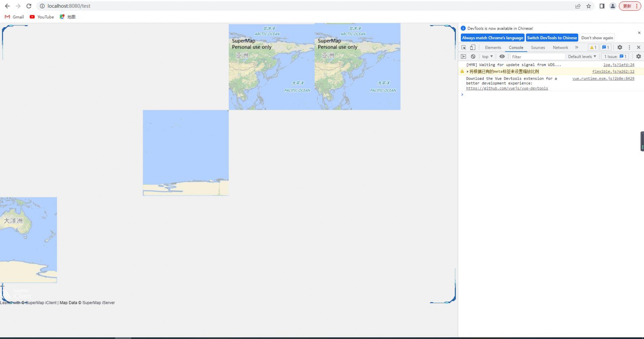Screen dimensions: 644x339
Task: Open the flexible.js?a262:12 source link
Action: coord(613,72)
